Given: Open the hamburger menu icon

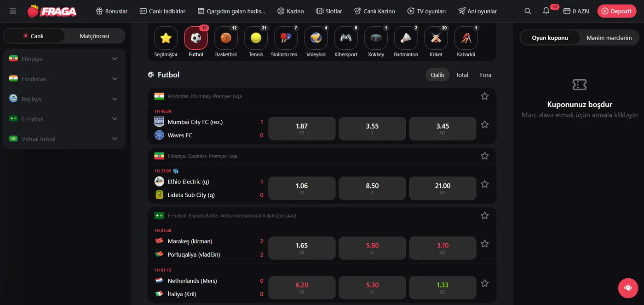Looking at the screenshot, I should (x=12, y=11).
